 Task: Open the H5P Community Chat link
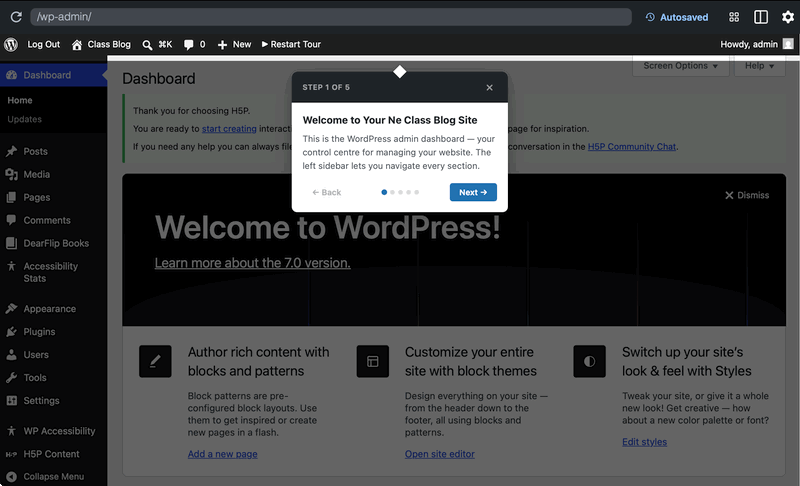[632, 147]
